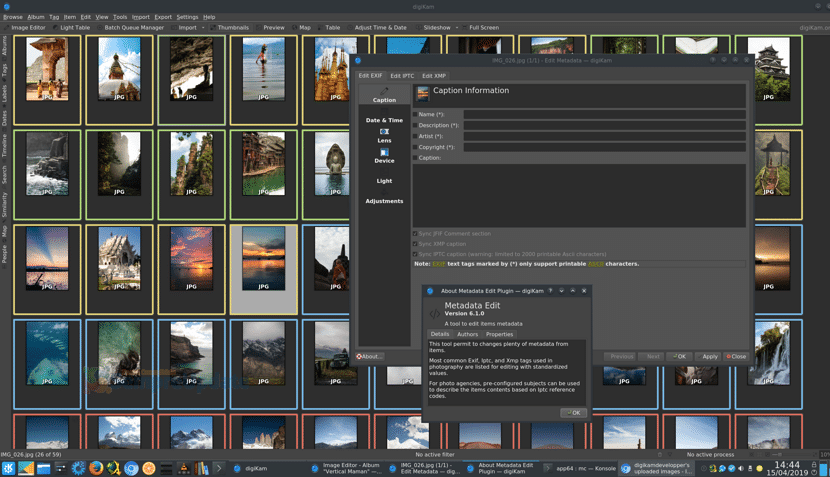Switch to the Edit IPTC tab

click(402, 76)
